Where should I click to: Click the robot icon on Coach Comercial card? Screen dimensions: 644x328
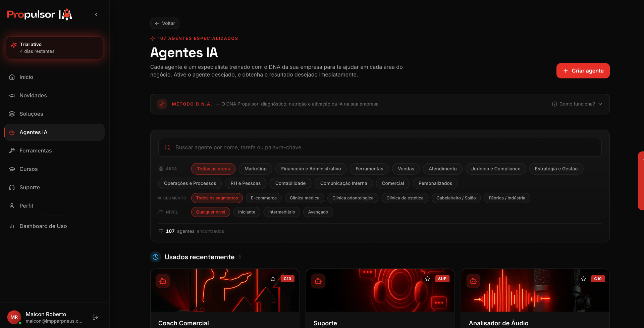point(163,281)
